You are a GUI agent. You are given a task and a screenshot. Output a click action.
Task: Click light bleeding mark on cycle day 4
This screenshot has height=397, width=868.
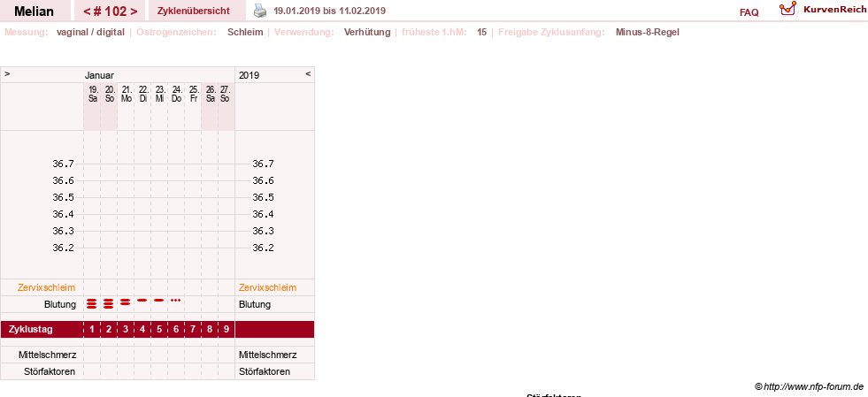tap(142, 301)
